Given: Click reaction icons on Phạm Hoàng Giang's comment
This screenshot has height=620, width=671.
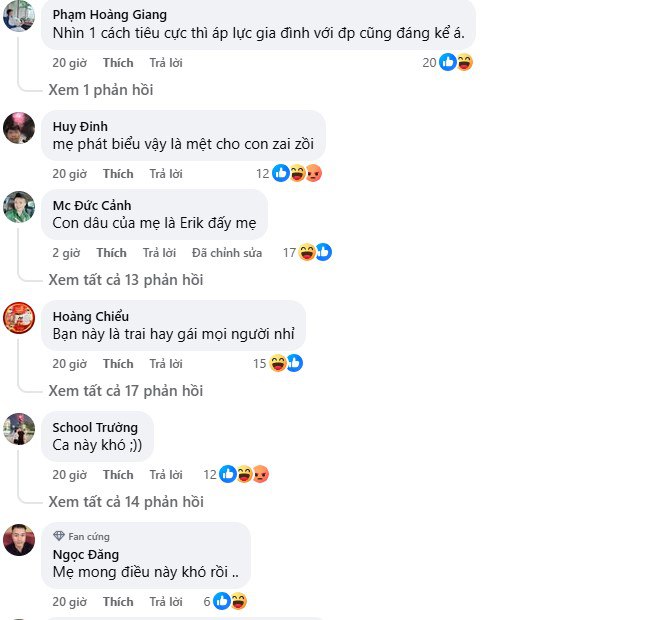Looking at the screenshot, I should click(456, 62).
